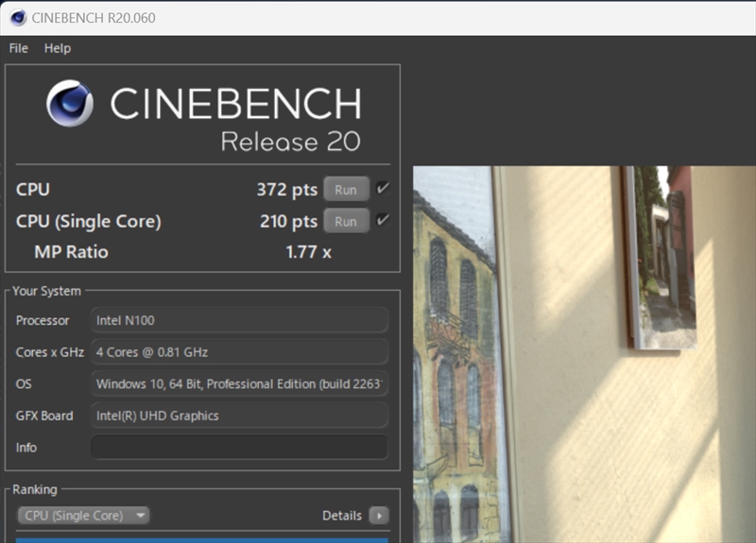The image size is (756, 543).
Task: Click the rendered scene preview image
Action: (584, 355)
